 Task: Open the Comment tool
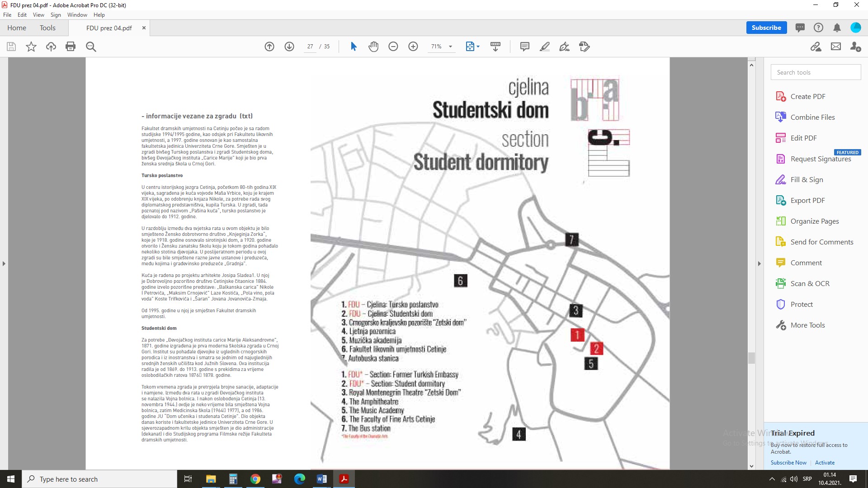[x=806, y=263]
